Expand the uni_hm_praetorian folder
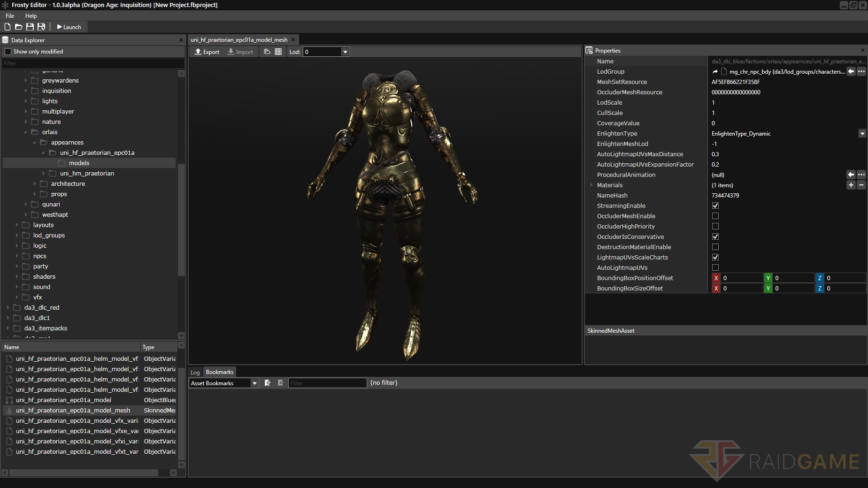868x488 pixels. pos(44,173)
